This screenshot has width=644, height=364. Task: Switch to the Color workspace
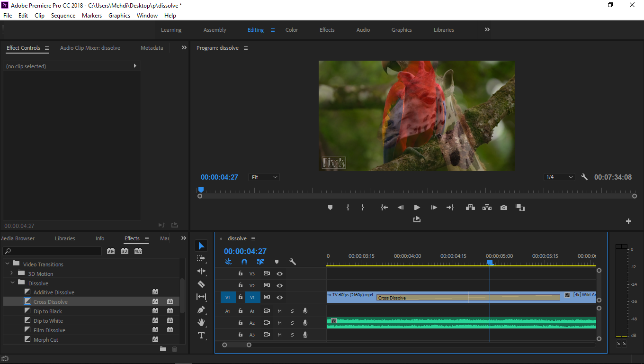292,30
